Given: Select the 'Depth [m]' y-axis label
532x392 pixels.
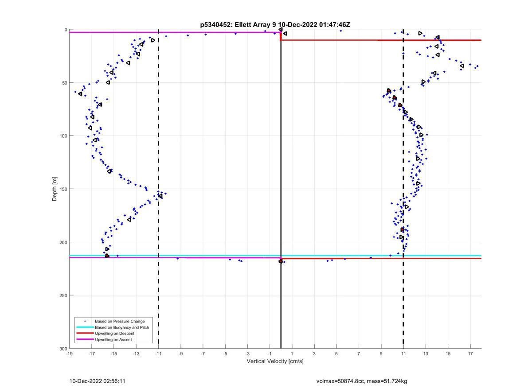Looking at the screenshot, I should (x=55, y=189).
